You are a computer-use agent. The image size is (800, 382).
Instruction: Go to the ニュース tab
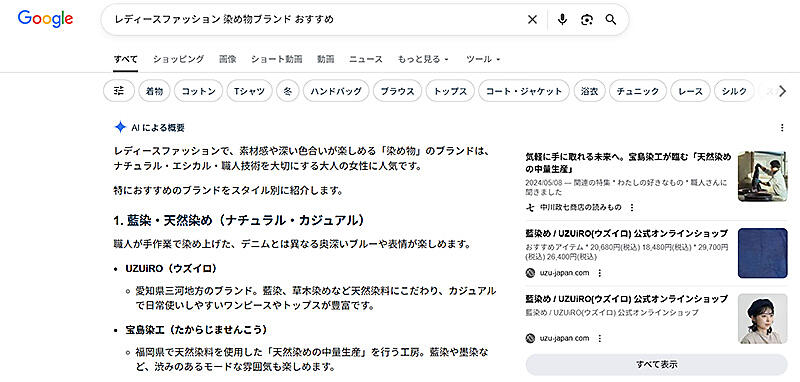pyautogui.click(x=366, y=59)
